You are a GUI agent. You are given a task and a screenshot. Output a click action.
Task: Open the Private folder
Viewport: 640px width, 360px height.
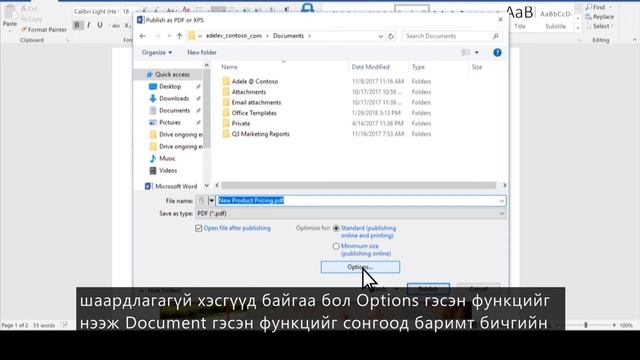point(241,123)
